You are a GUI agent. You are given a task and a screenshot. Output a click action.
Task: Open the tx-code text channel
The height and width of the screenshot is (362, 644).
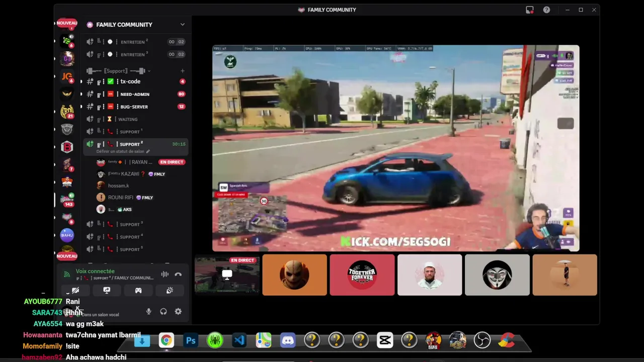136,81
